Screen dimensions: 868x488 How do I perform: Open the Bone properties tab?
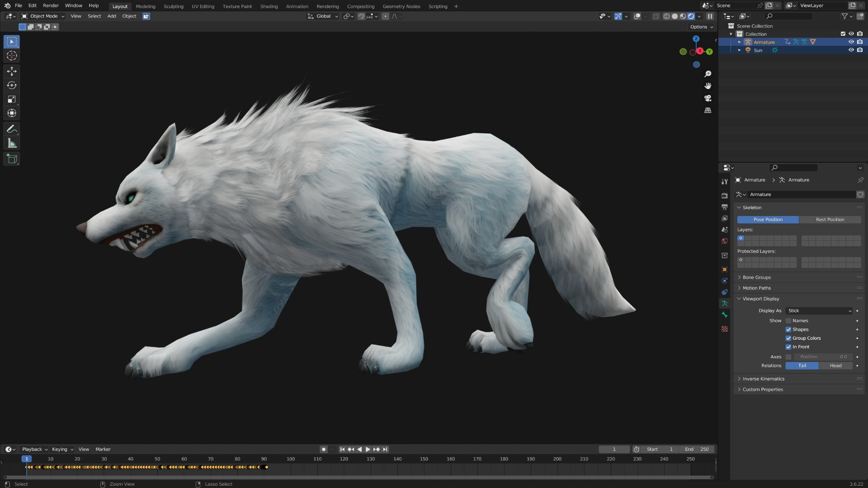725,315
